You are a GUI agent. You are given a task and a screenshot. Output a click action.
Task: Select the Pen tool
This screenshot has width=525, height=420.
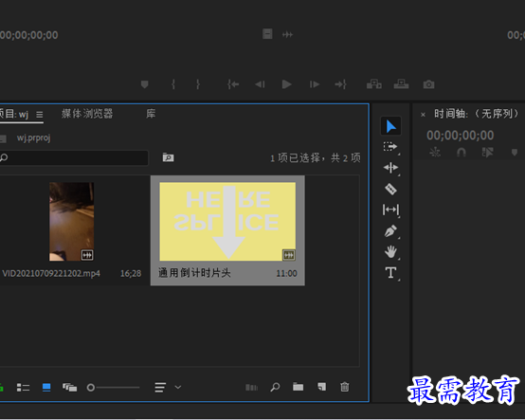point(390,230)
